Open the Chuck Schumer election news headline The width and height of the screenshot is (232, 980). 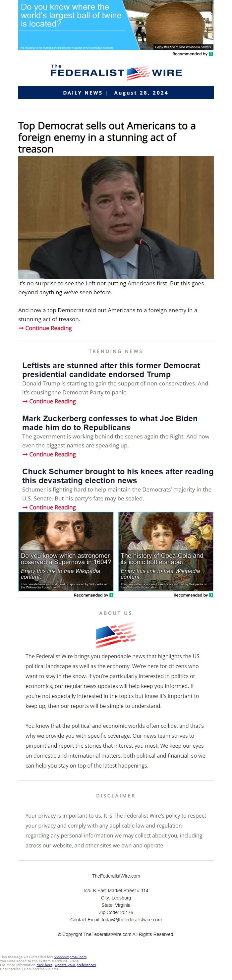pyautogui.click(x=118, y=476)
